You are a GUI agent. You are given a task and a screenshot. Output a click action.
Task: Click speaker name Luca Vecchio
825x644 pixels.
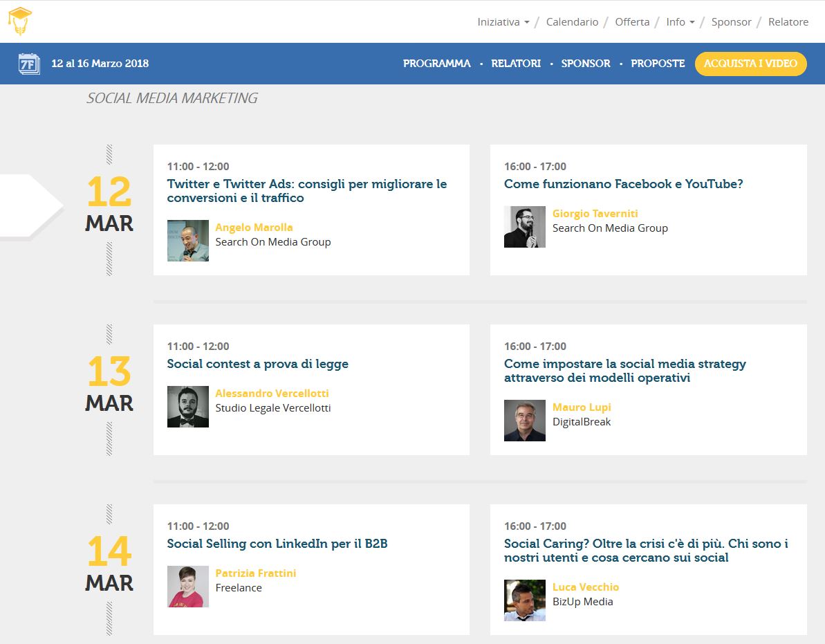coord(586,587)
